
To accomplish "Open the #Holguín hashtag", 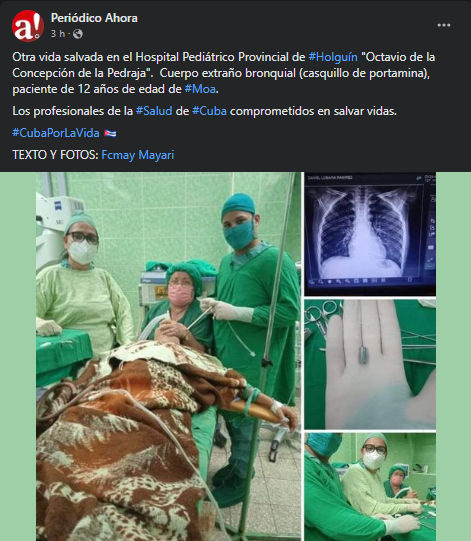I will coord(333,57).
